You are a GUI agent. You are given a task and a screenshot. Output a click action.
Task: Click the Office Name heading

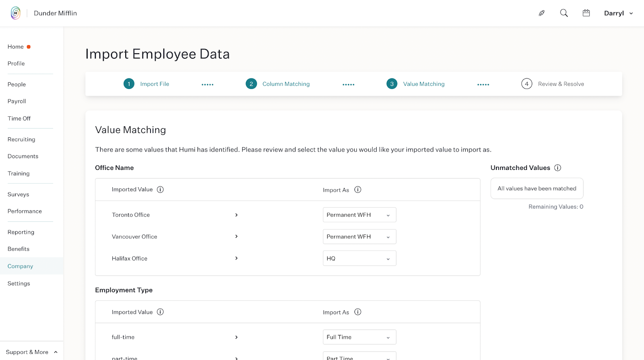(114, 168)
